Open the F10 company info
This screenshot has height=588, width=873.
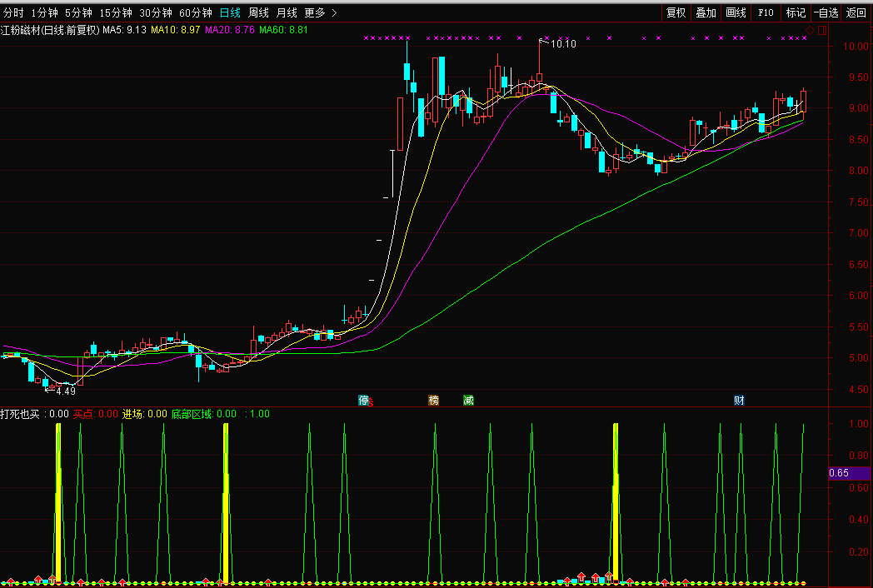tap(766, 12)
